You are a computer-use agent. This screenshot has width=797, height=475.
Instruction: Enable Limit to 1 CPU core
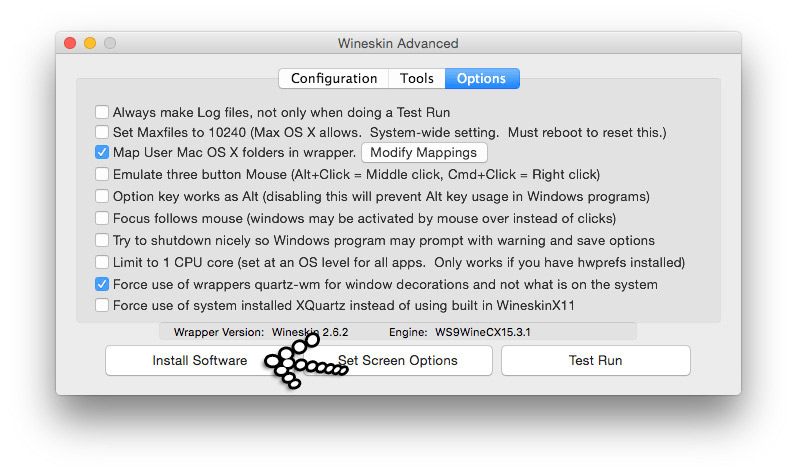[102, 262]
